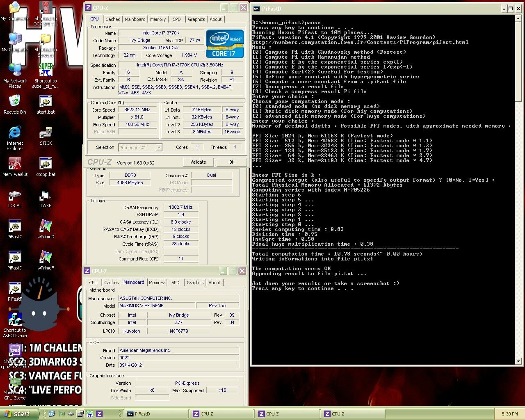The width and height of the screenshot is (525, 420).
Task: Click the BIOS date 09/14/2012
Action: pyautogui.click(x=179, y=365)
